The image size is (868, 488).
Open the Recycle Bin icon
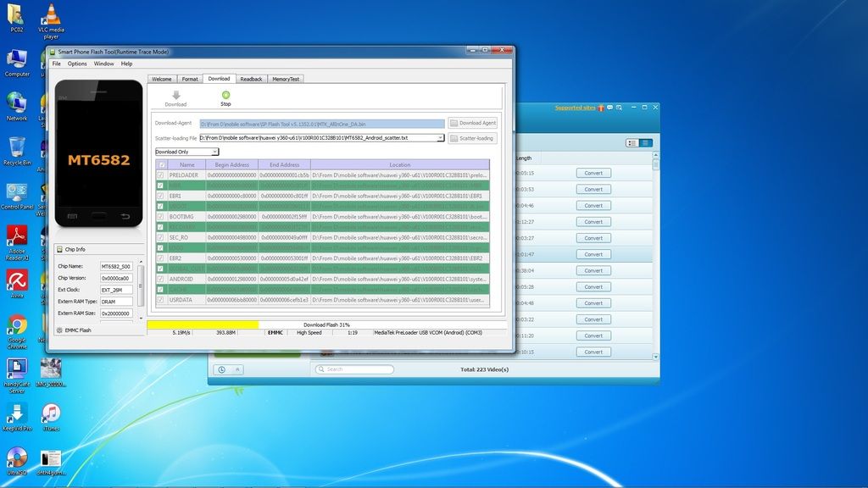coord(17,146)
